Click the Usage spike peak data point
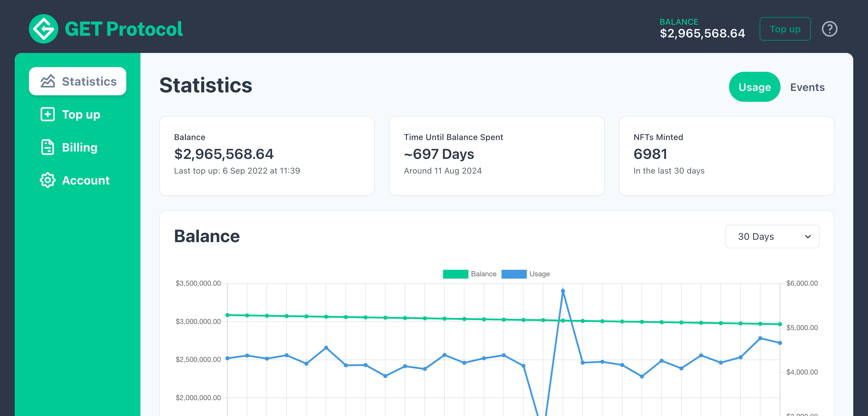The height and width of the screenshot is (416, 868). click(x=563, y=291)
